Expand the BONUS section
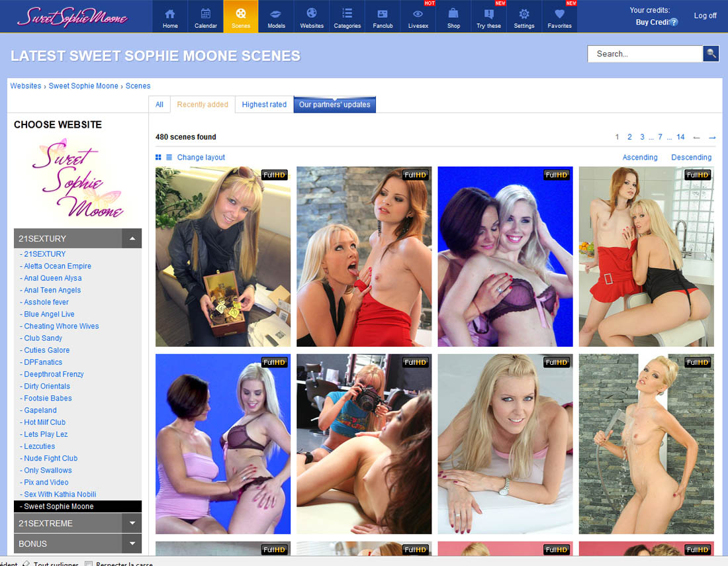Image resolution: width=728 pixels, height=566 pixels. coord(132,543)
